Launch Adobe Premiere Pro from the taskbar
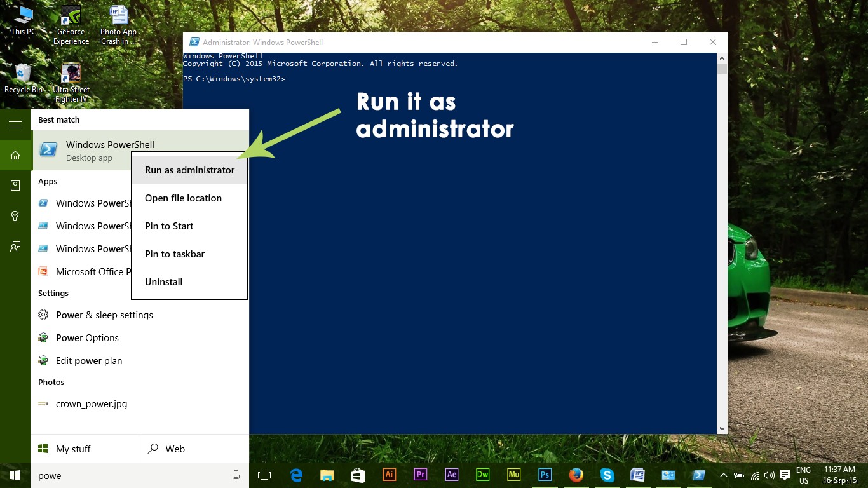868x488 pixels. coord(420,475)
